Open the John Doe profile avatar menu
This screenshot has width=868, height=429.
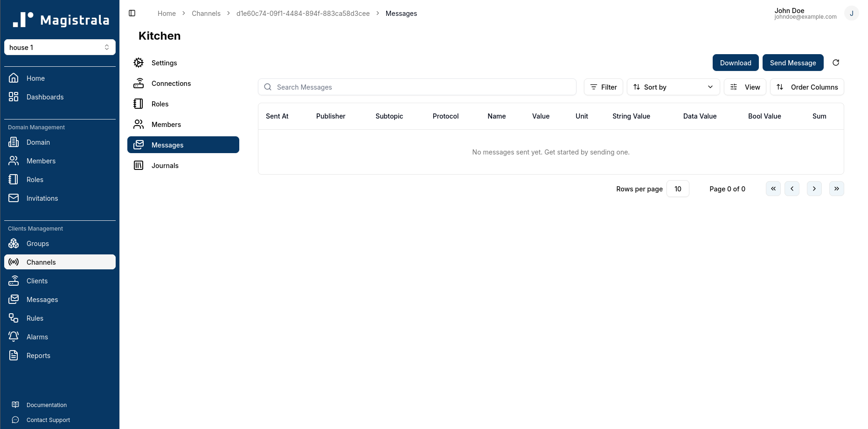click(x=852, y=13)
